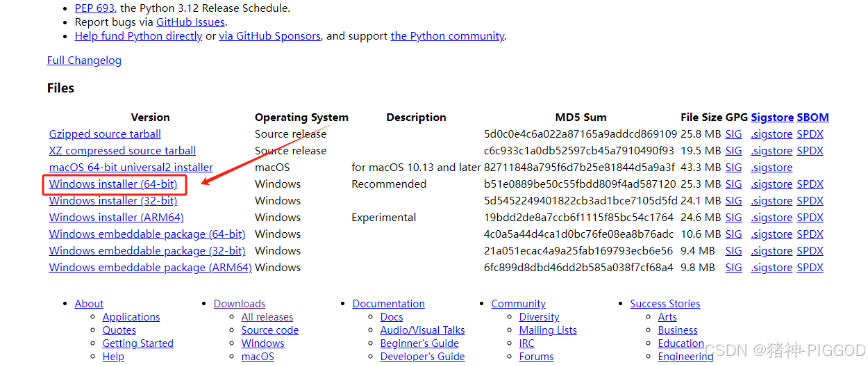Open Quotes footer link

coord(119,330)
